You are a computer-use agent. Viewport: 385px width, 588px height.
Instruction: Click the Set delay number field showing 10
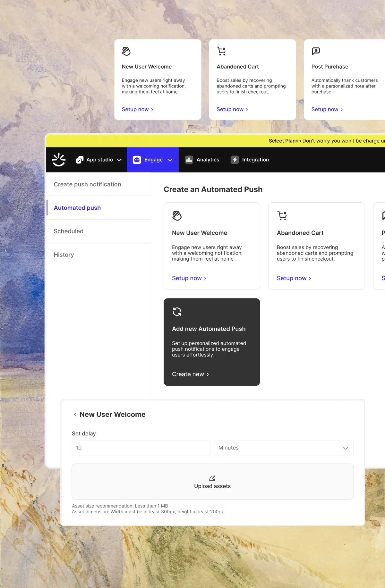141,448
